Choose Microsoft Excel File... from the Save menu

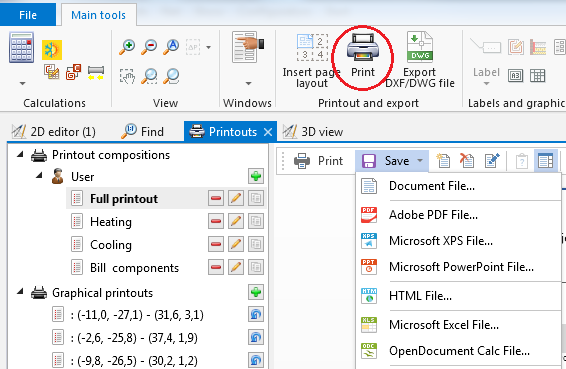click(458, 325)
